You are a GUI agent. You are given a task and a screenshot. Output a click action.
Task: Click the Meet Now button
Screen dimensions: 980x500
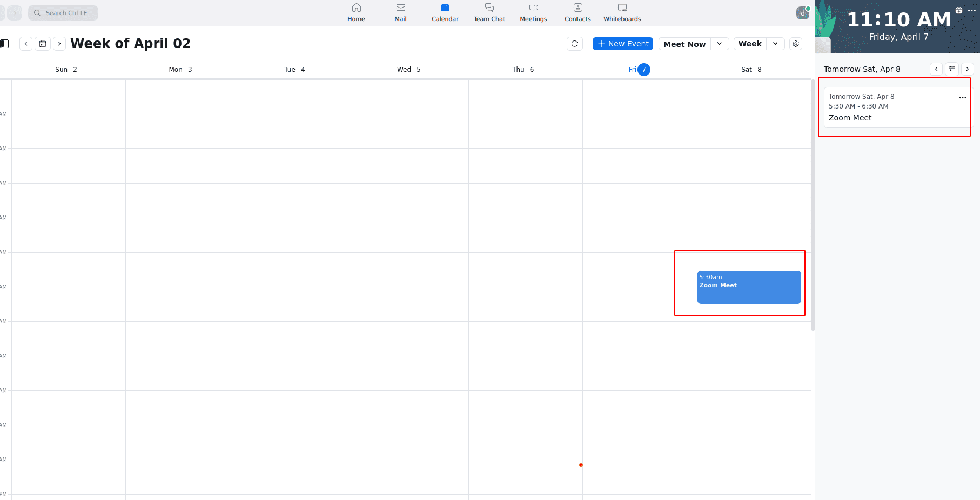coord(684,44)
